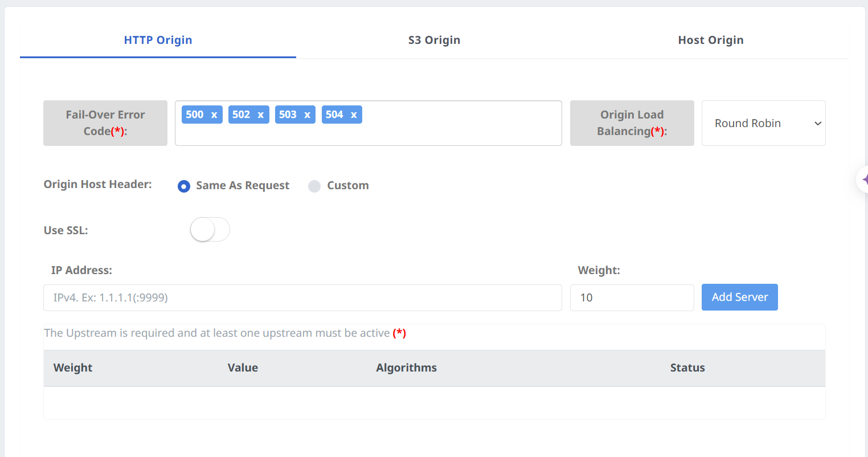Image resolution: width=868 pixels, height=457 pixels.
Task: Select Same As Request radio option
Action: click(184, 186)
